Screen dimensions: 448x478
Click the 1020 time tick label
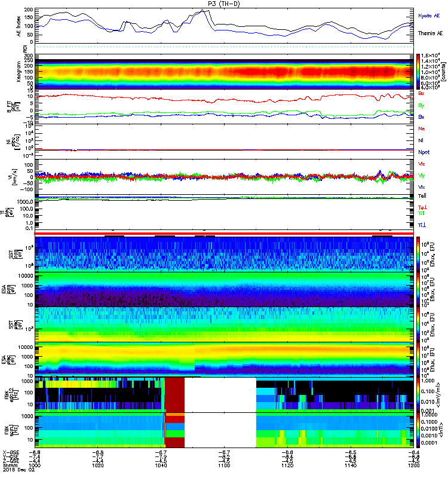coord(97,465)
